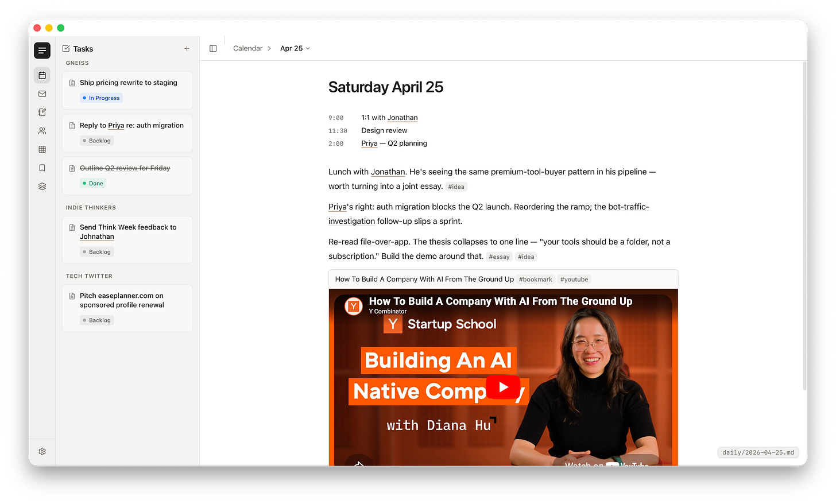The image size is (836, 504).
Task: Click bookmark card title How To Build A Company
Action: coord(424,280)
